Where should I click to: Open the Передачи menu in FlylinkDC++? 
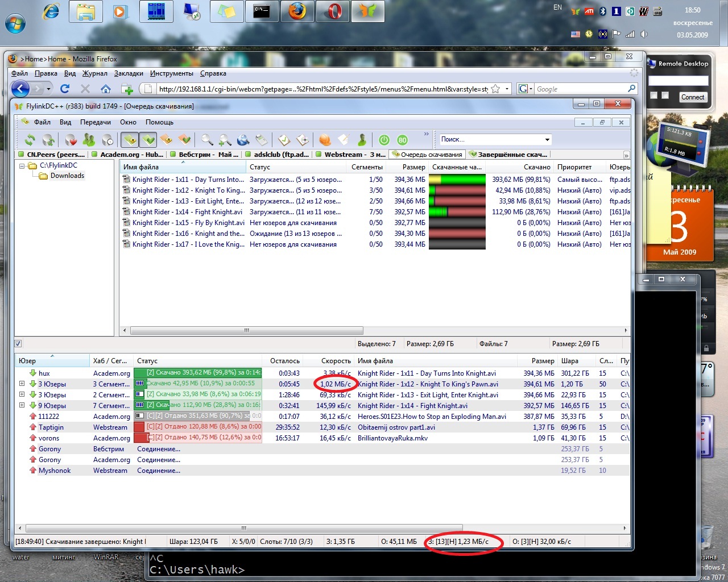coord(95,122)
